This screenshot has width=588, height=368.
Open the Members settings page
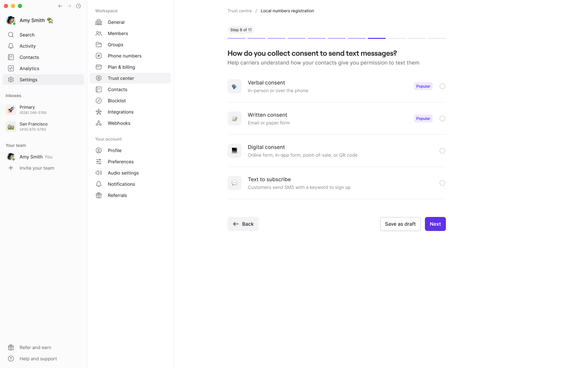(x=130, y=33)
